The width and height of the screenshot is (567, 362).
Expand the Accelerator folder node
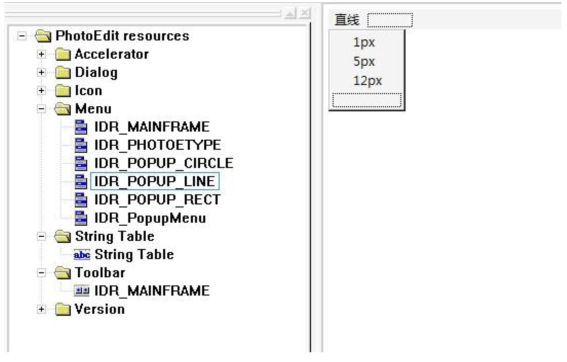point(41,54)
